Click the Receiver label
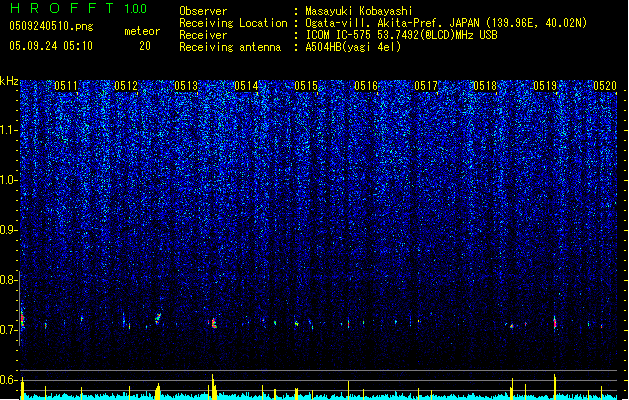 [x=203, y=35]
